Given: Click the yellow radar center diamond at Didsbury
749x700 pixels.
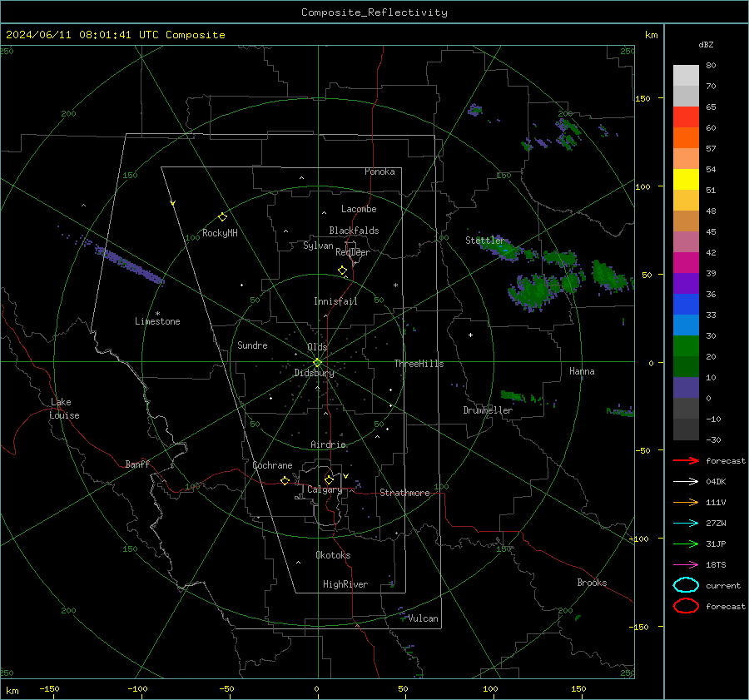Looking at the screenshot, I should 317,363.
